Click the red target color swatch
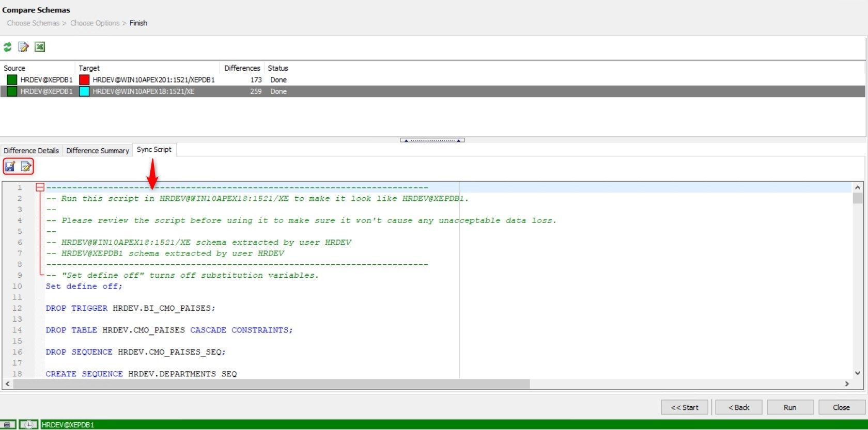 [x=84, y=79]
